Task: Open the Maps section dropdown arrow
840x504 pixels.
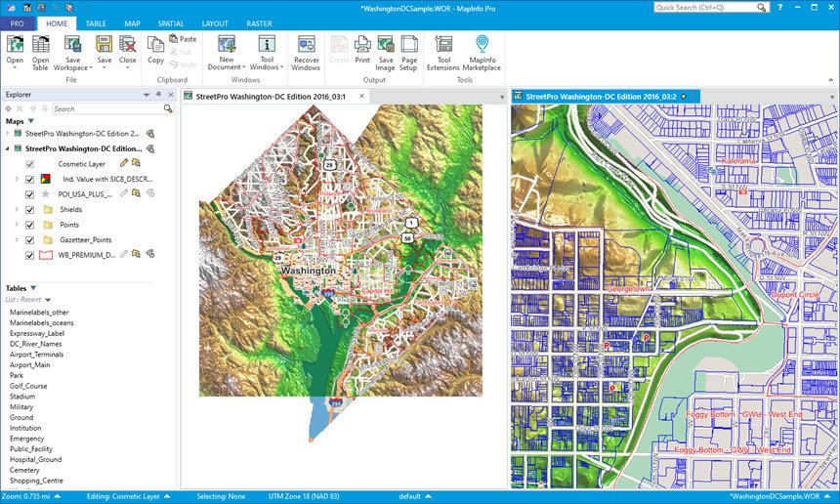Action: tap(31, 121)
